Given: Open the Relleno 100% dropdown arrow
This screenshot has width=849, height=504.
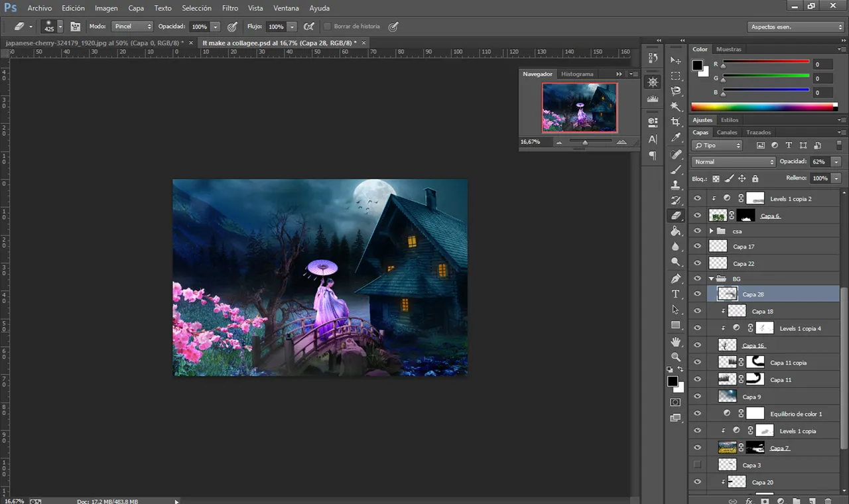Looking at the screenshot, I should pyautogui.click(x=836, y=178).
